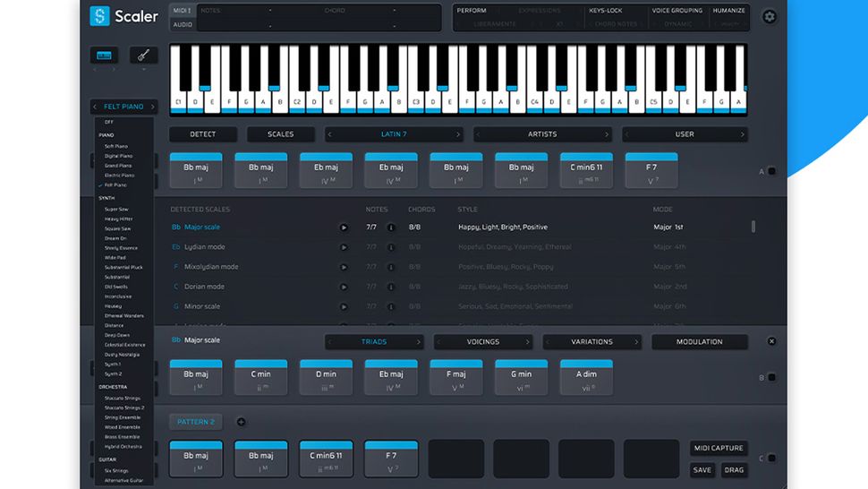Trigger C min6 11 pad in Latin 7 row
Viewport: 868px width, 489px height.
[x=586, y=170]
